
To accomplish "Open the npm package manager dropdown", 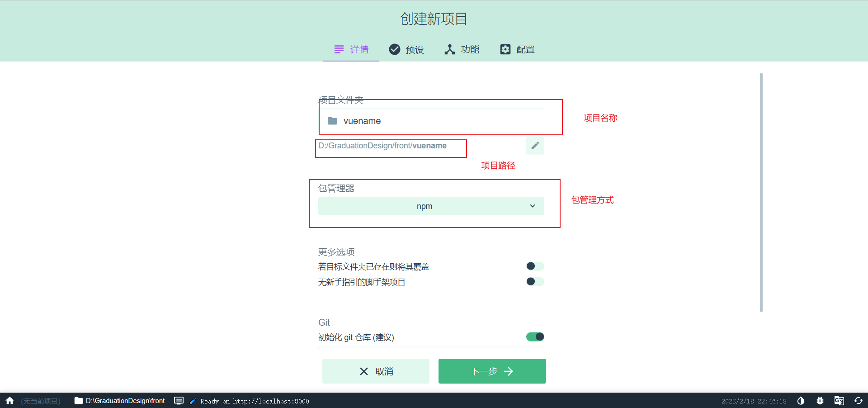I will pyautogui.click(x=431, y=206).
